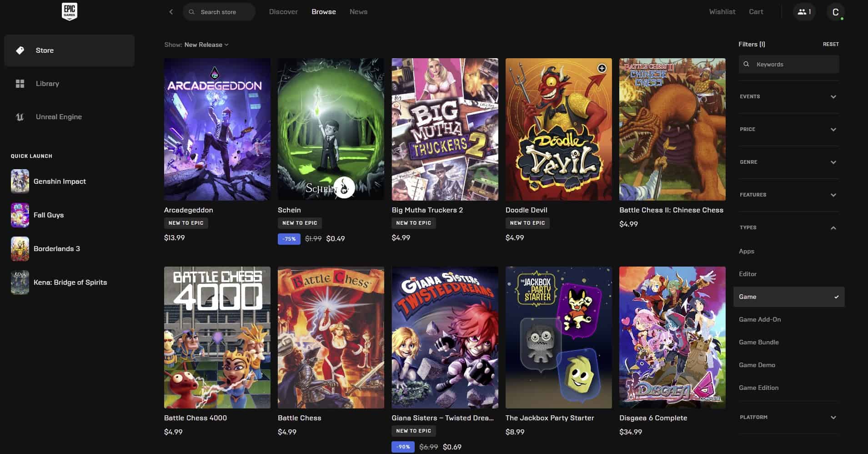
Task: Launch Fall Guys from Quick Launch
Action: (49, 215)
